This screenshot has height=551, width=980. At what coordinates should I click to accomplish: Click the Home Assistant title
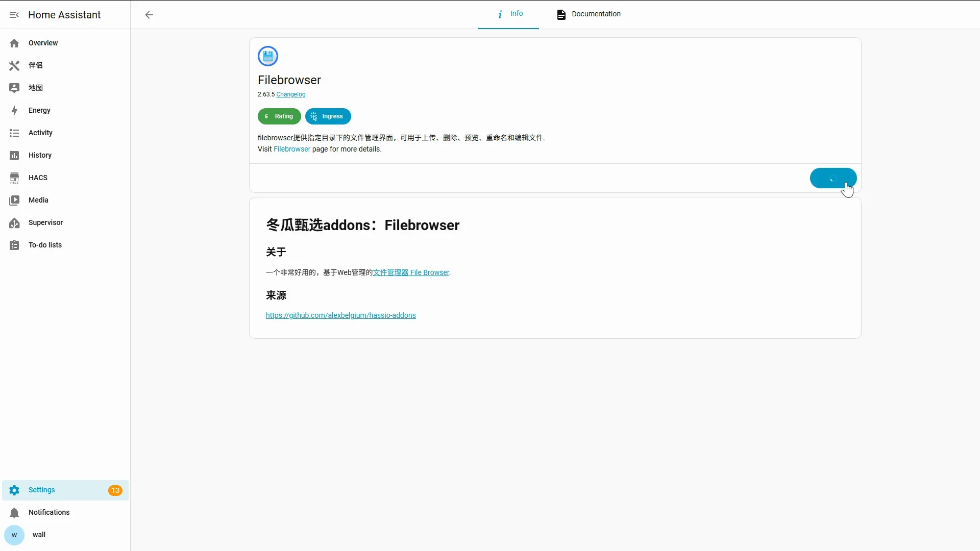click(64, 15)
